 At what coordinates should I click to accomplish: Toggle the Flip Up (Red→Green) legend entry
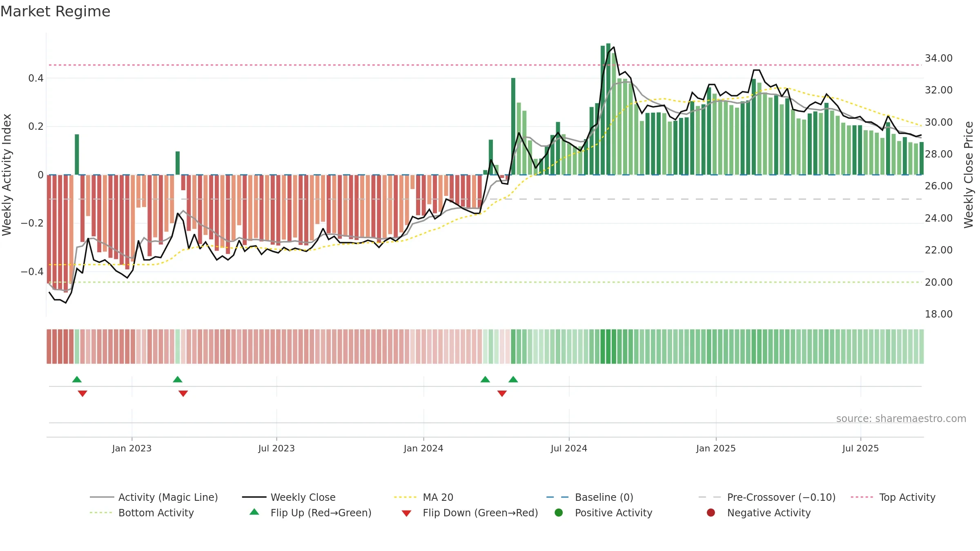(310, 513)
